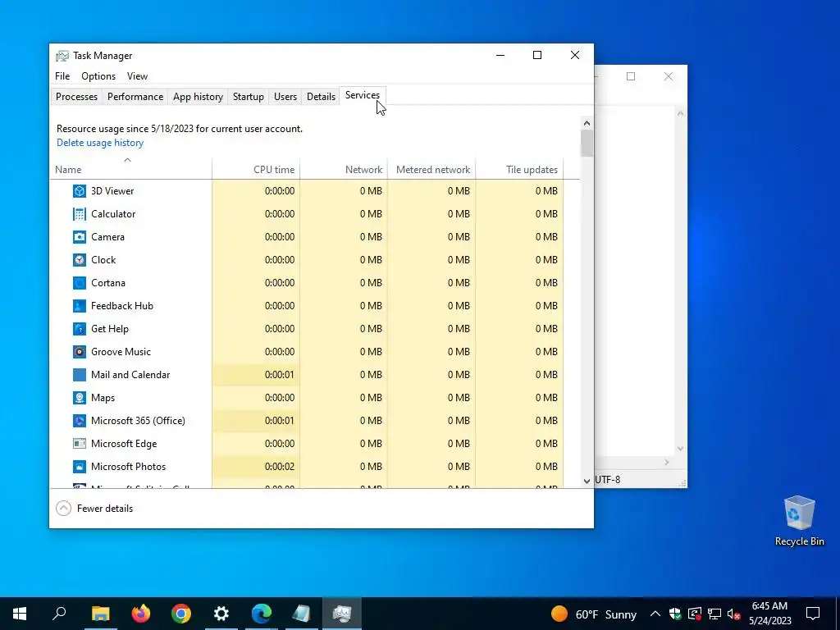
Task: Click the Notepad vertical scrollbar down arrow
Action: (680, 449)
